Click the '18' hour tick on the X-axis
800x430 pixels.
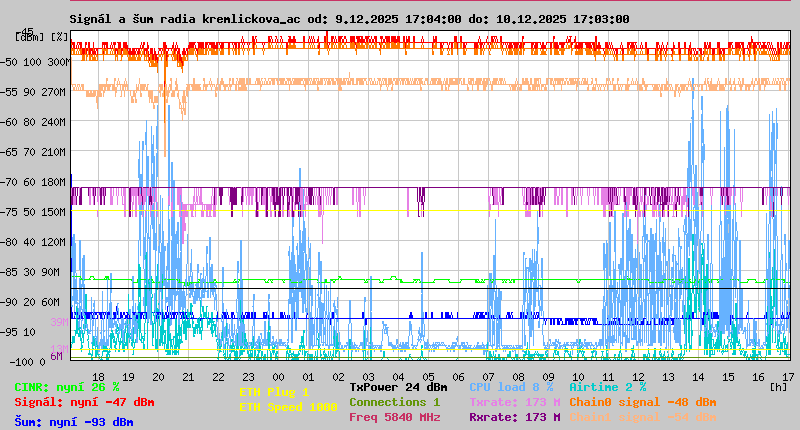98,377
